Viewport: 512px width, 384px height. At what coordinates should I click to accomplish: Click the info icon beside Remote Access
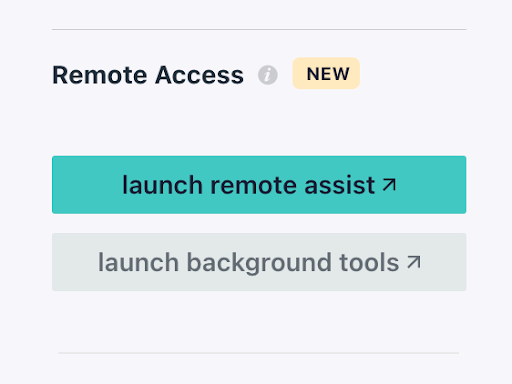coord(268,75)
